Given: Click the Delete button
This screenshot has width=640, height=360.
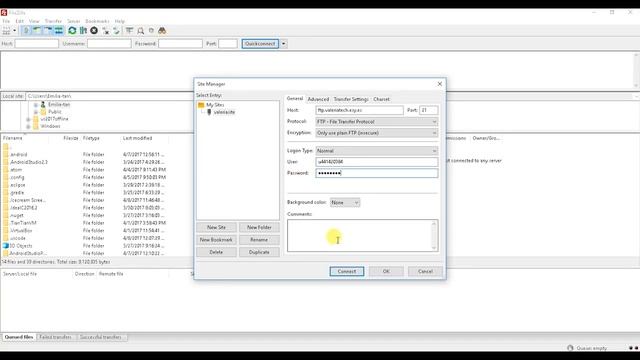Looking at the screenshot, I should tap(216, 252).
